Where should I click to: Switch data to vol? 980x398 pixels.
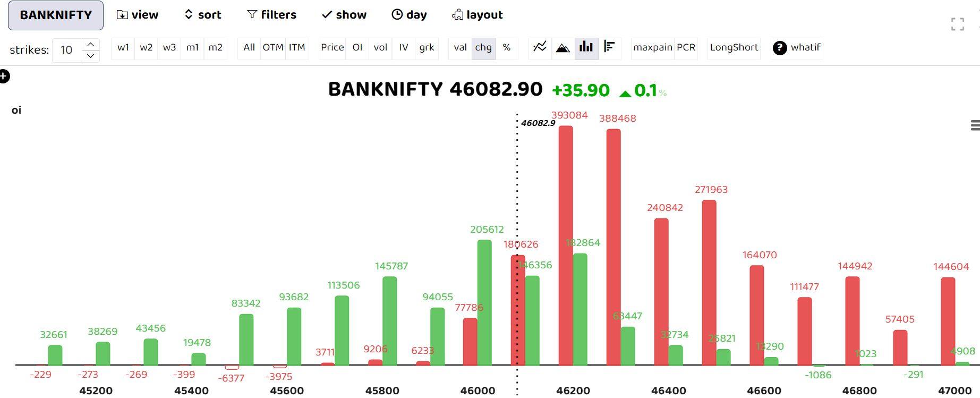click(x=380, y=48)
